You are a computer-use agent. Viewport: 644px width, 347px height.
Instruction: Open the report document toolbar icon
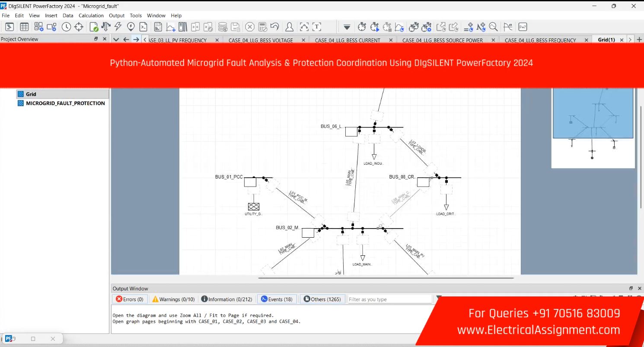pos(158,27)
